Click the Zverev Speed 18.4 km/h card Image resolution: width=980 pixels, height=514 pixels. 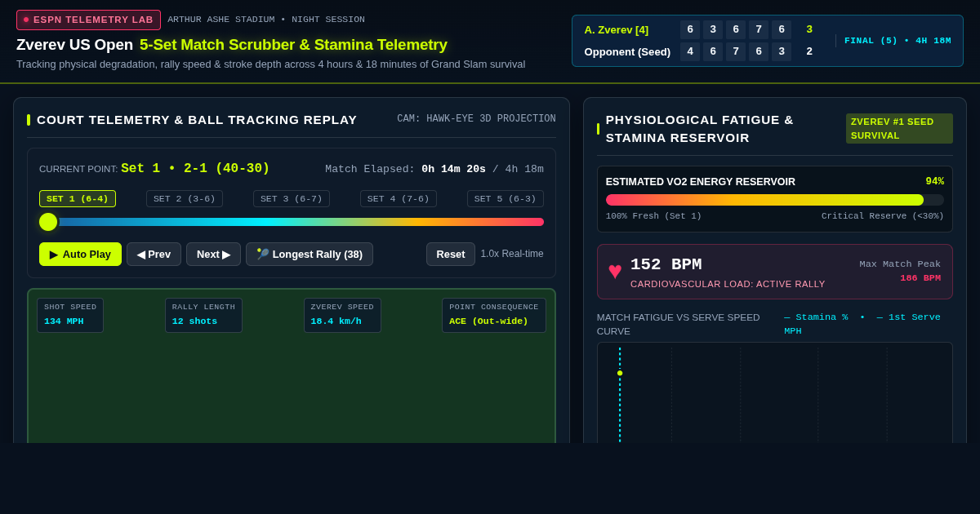click(x=342, y=315)
